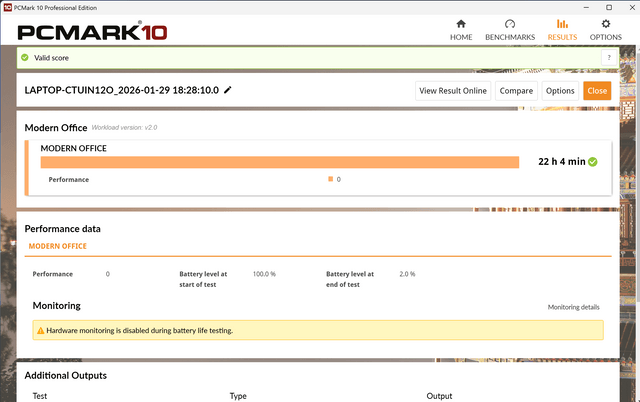The height and width of the screenshot is (402, 640).
Task: Open the result Options button
Action: pos(560,91)
